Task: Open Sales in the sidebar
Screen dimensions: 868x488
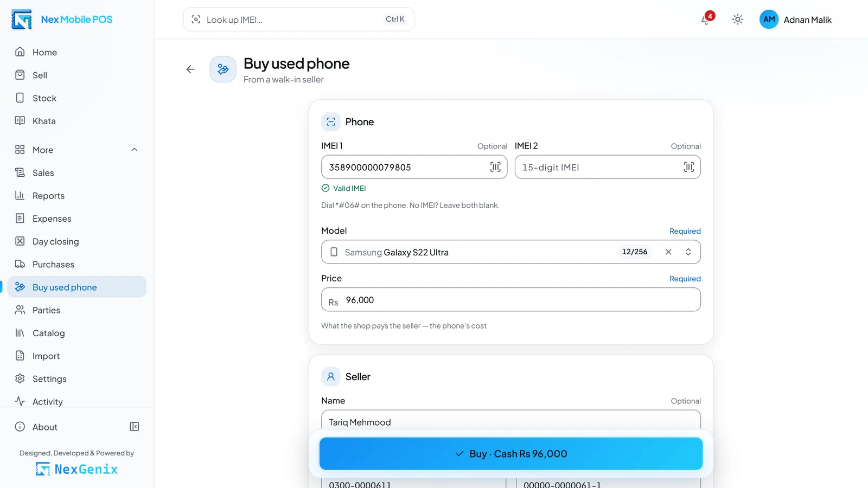Action: coord(77,172)
